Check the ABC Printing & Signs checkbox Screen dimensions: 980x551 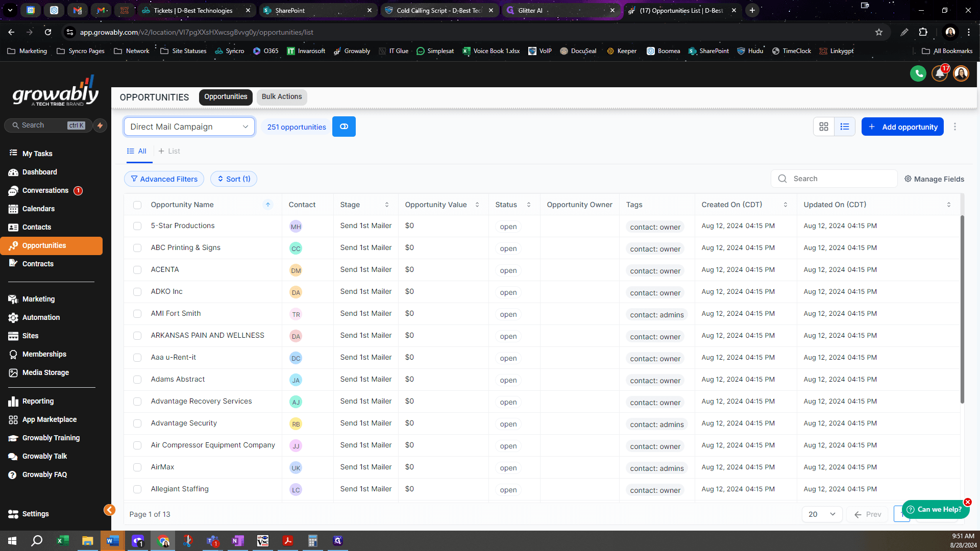pyautogui.click(x=137, y=248)
